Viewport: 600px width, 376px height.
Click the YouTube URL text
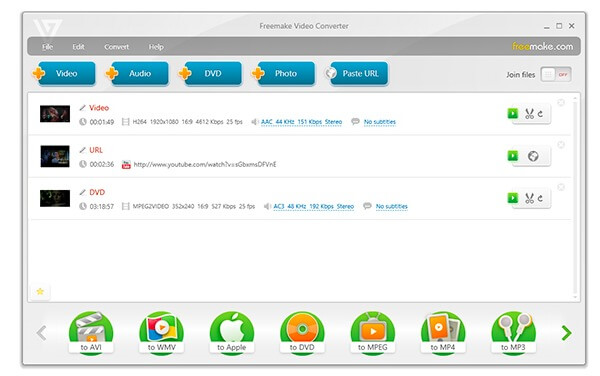pos(205,164)
